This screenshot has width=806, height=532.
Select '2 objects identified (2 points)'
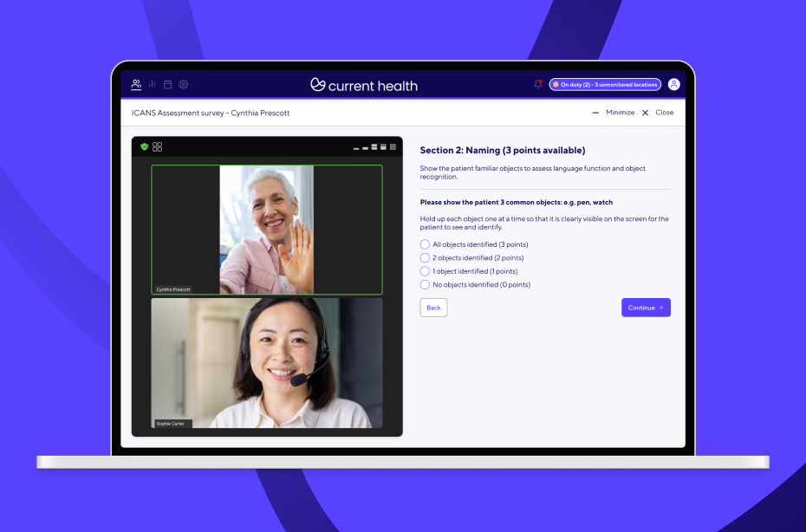425,257
